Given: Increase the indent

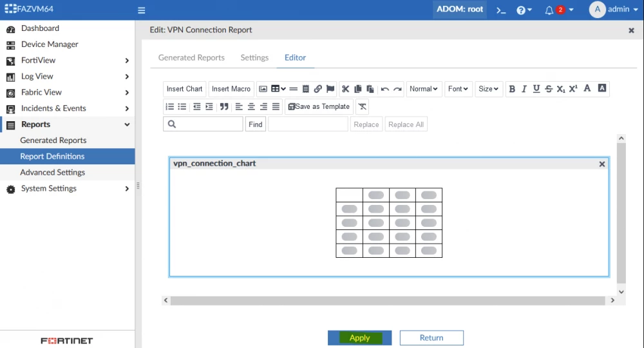Looking at the screenshot, I should pos(209,106).
